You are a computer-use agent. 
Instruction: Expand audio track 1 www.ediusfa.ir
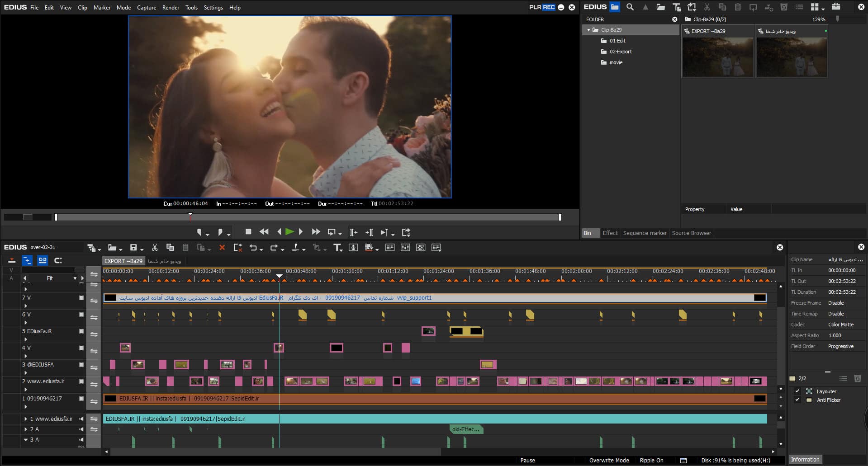click(26, 419)
